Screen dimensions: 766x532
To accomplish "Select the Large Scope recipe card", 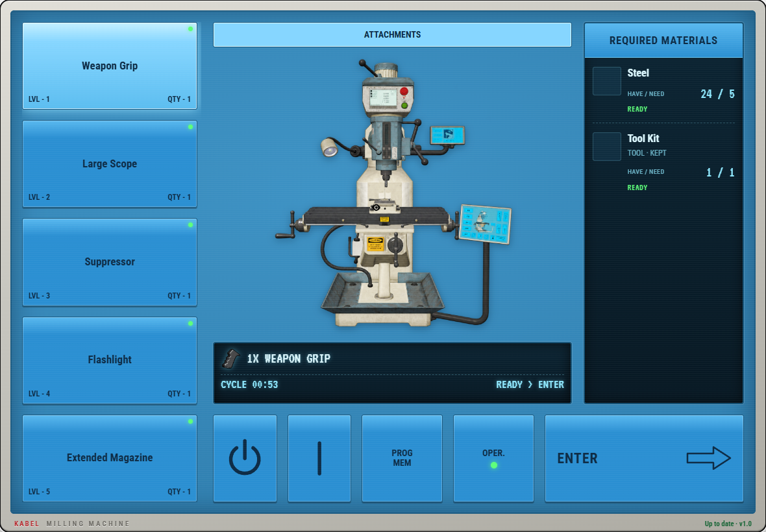I will pos(110,164).
